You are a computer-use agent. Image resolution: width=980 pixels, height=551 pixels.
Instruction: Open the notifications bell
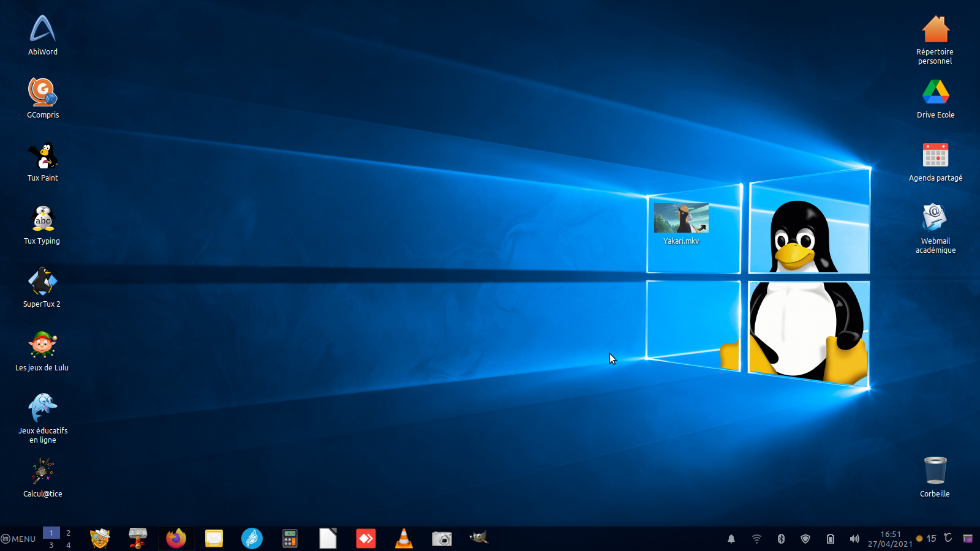click(731, 539)
